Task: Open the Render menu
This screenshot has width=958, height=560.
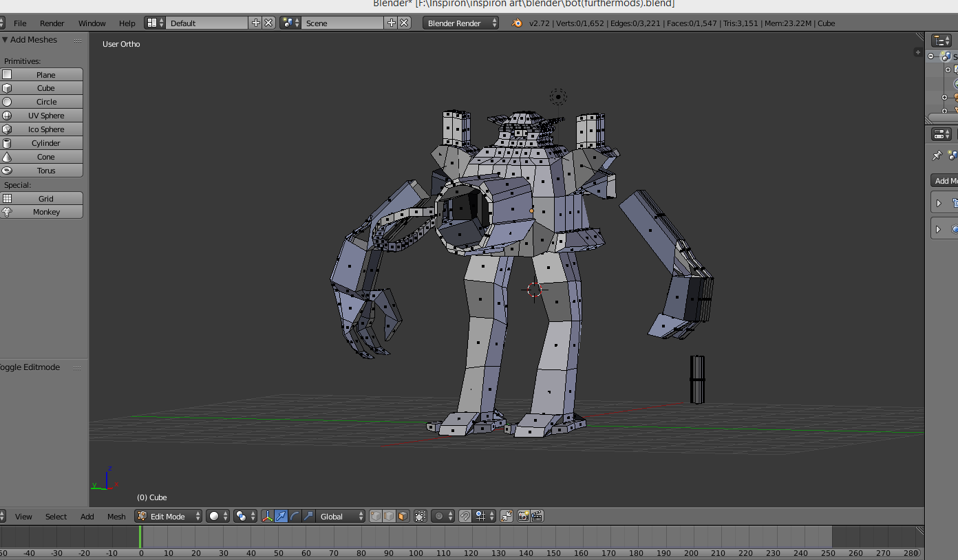Action: (52, 23)
